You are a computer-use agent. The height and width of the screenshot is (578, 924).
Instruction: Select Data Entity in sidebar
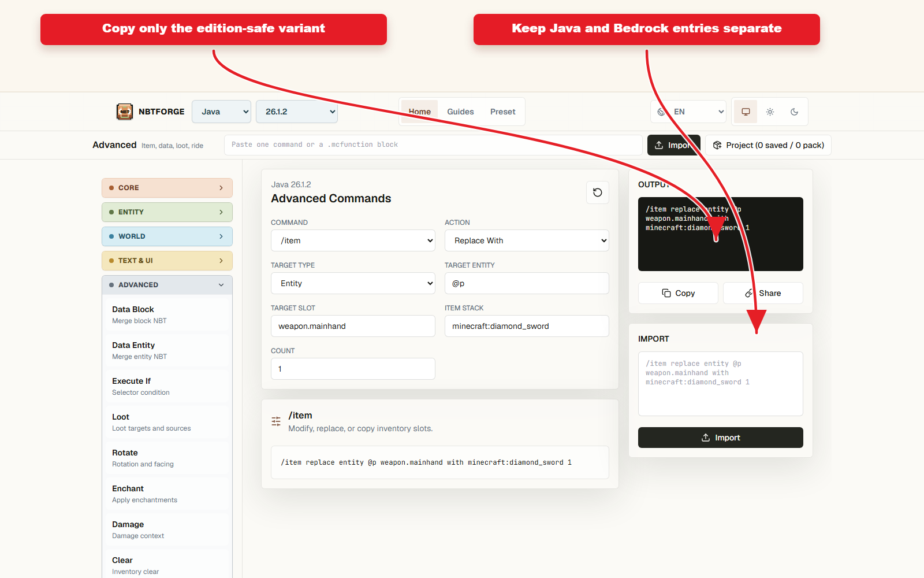[167, 350]
